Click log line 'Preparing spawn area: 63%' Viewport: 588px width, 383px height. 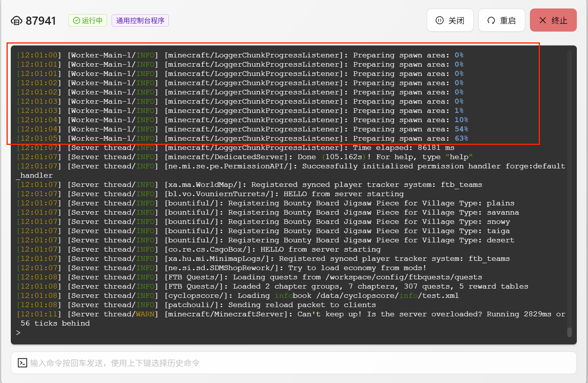pyautogui.click(x=242, y=138)
